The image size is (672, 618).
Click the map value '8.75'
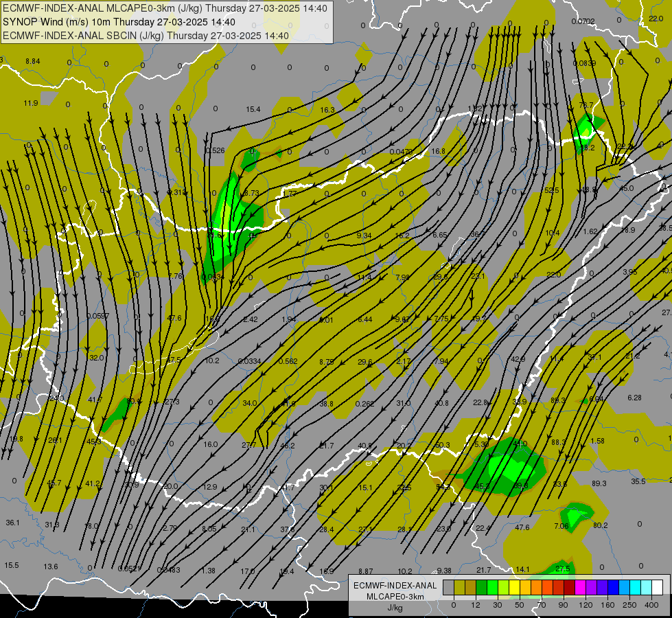pyautogui.click(x=327, y=362)
